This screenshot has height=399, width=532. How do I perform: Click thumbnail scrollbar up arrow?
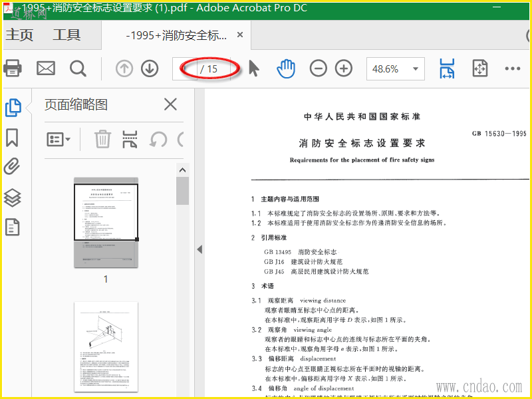[x=182, y=170]
